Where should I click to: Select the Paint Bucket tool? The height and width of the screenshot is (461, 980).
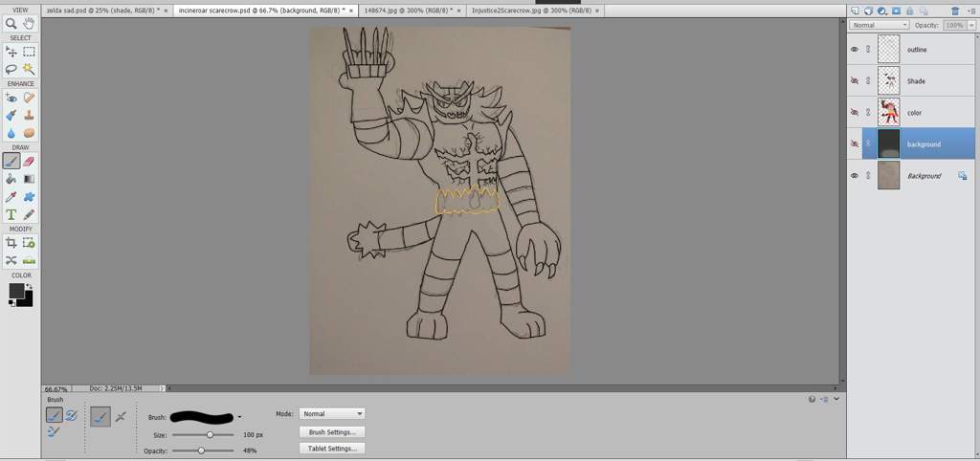tap(11, 179)
